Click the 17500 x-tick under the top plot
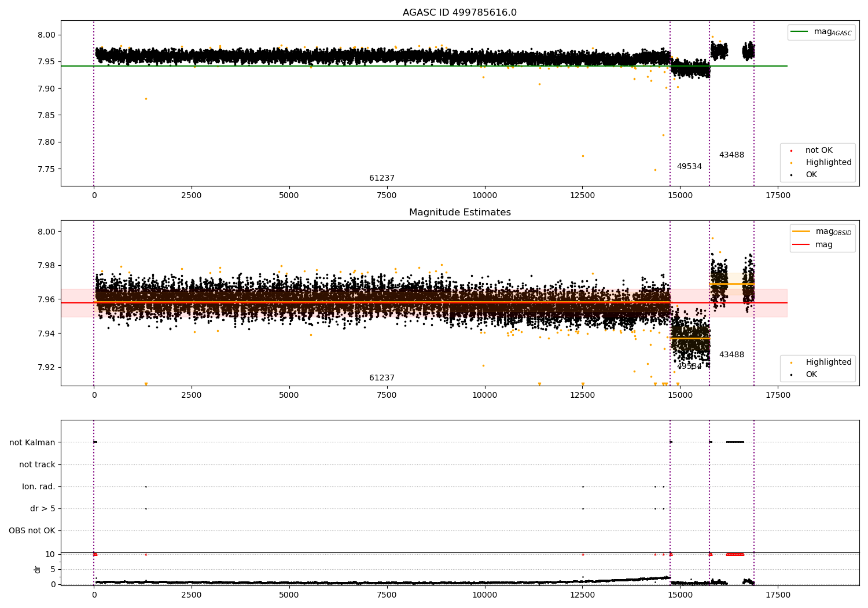 pyautogui.click(x=778, y=196)
